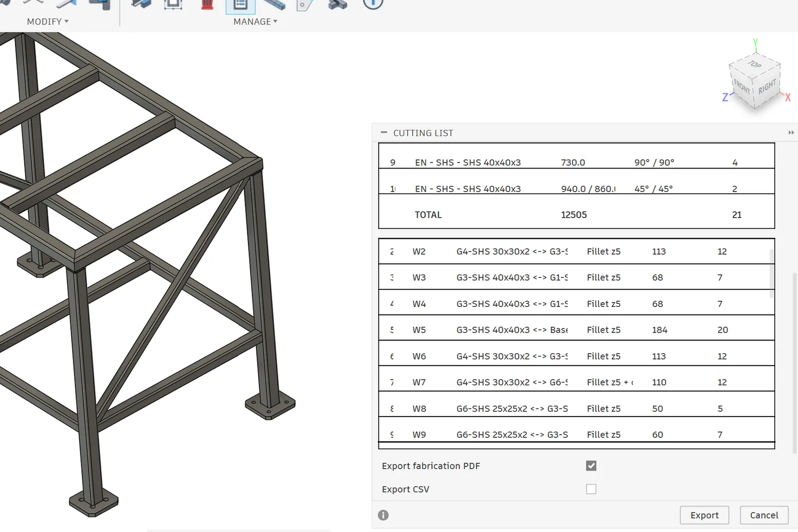The image size is (798, 532).
Task: Click the bottom-left base plate of the frame model
Action: click(x=94, y=503)
